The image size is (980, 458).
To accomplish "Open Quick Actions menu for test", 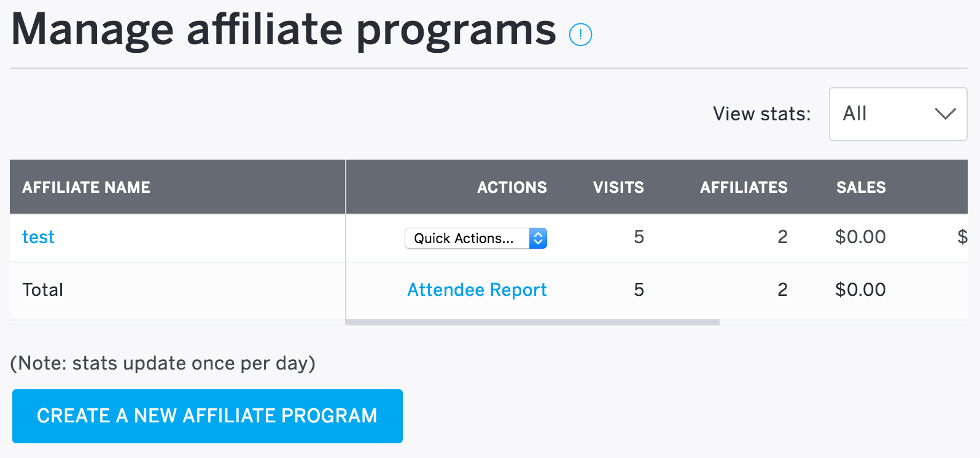I will click(475, 238).
